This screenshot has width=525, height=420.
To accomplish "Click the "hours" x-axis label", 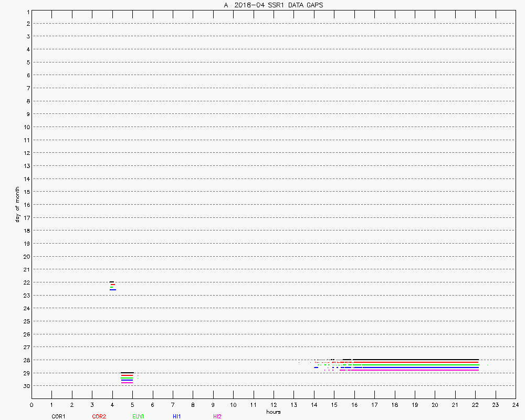I will 273,412.
